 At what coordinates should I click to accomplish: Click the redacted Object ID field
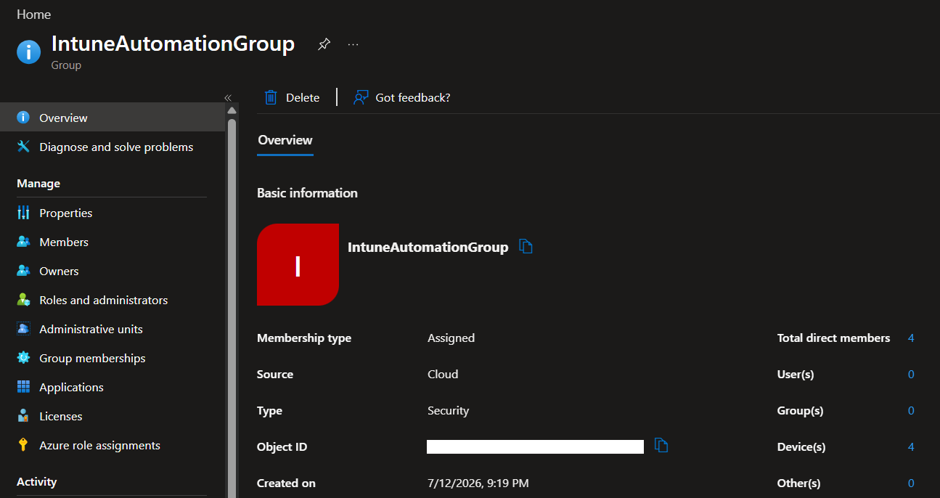535,446
